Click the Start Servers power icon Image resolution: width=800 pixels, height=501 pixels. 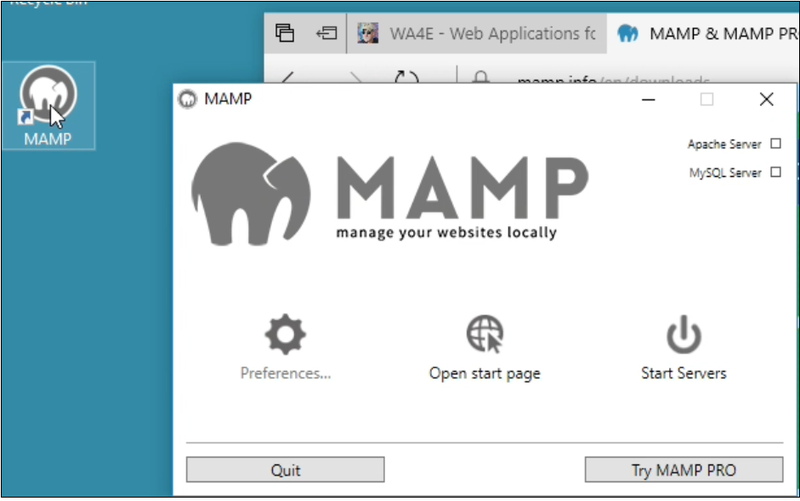pos(684,334)
